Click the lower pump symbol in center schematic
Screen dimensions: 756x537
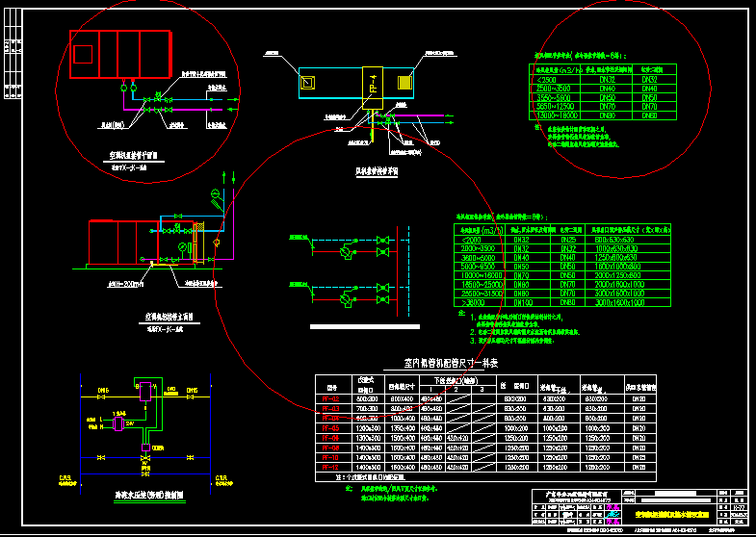(x=348, y=300)
